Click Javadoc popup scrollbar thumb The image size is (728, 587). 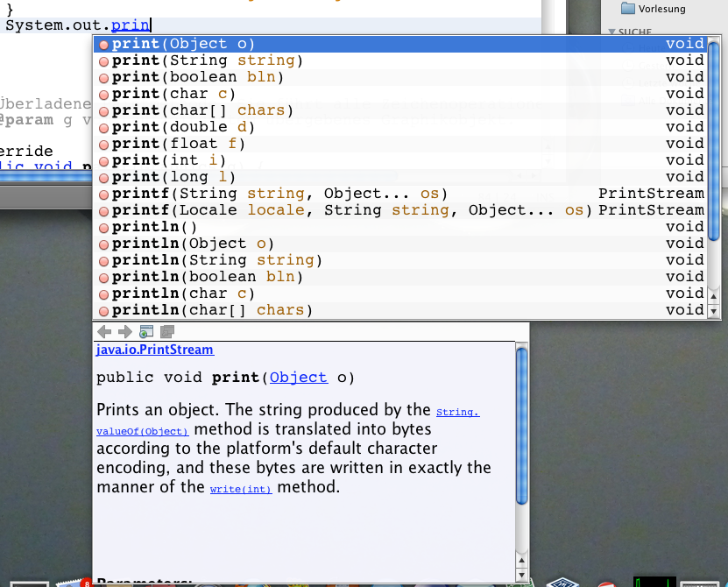point(522,426)
